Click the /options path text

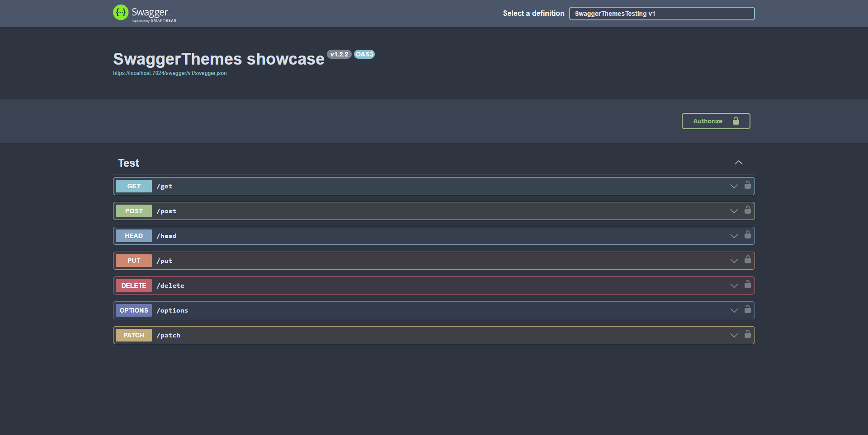tap(172, 310)
